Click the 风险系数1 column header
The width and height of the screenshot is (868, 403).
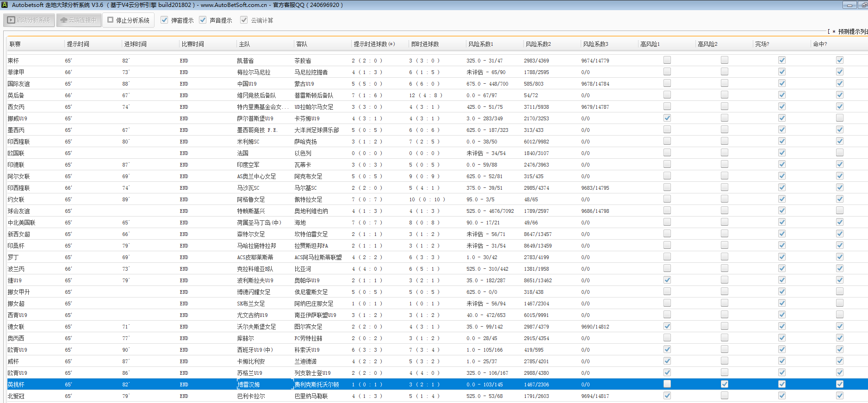tap(481, 44)
